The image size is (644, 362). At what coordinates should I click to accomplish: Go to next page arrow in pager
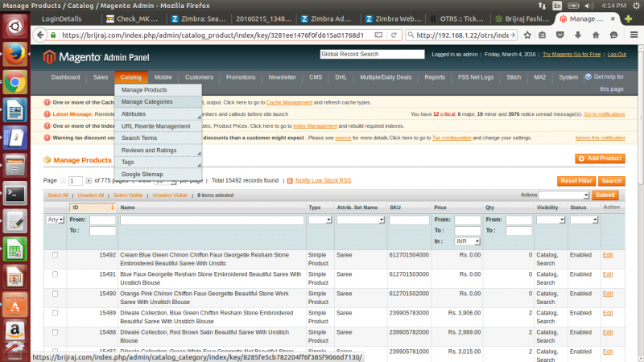(x=89, y=180)
